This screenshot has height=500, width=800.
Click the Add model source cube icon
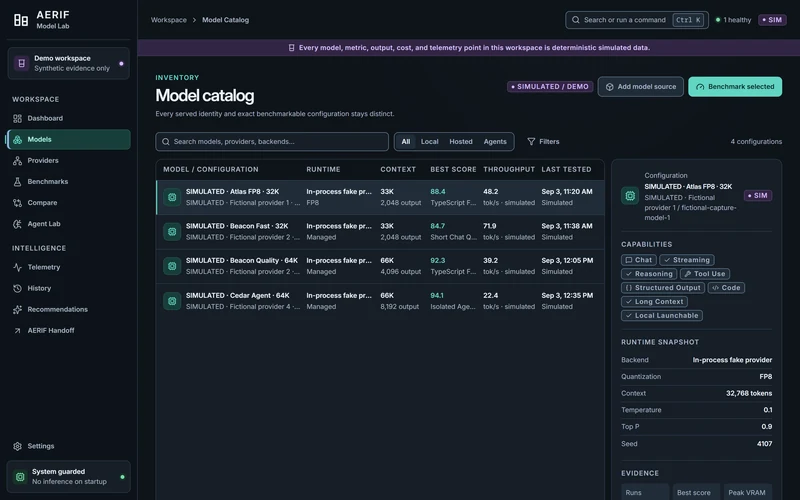pyautogui.click(x=609, y=87)
